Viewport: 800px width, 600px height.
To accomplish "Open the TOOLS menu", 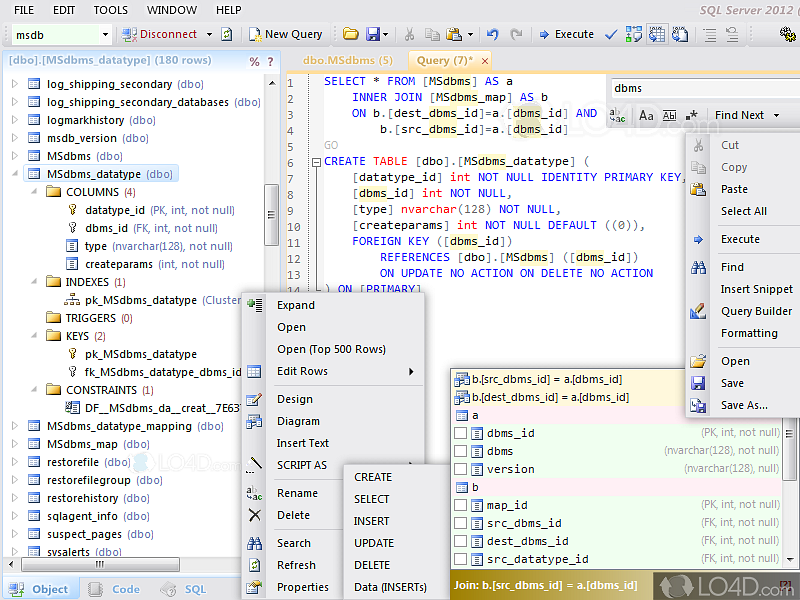I will pyautogui.click(x=110, y=10).
